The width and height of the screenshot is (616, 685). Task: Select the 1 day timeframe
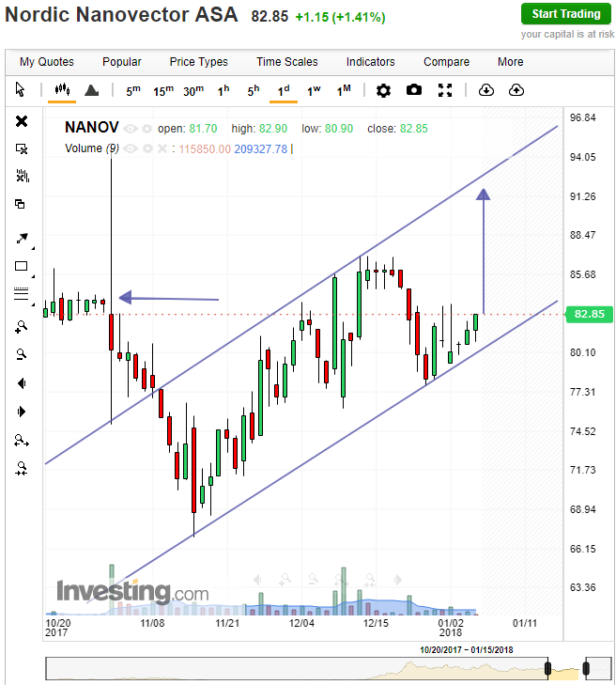click(x=284, y=91)
